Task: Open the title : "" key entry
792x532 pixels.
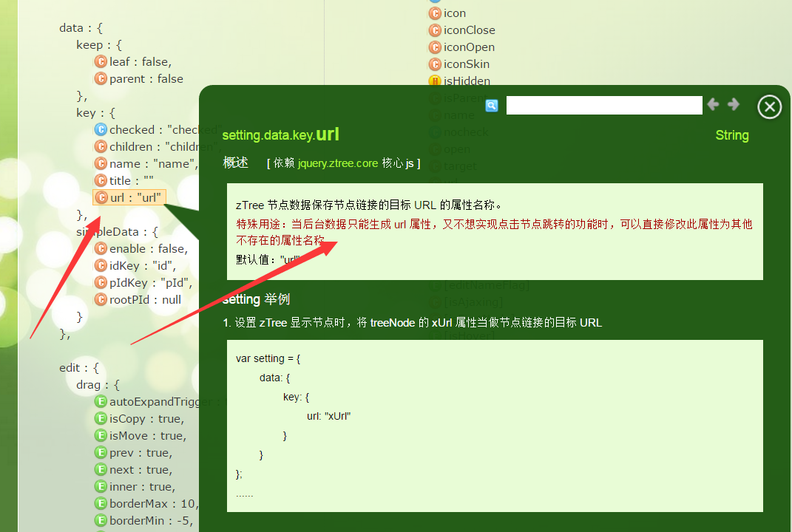Action: click(x=124, y=181)
